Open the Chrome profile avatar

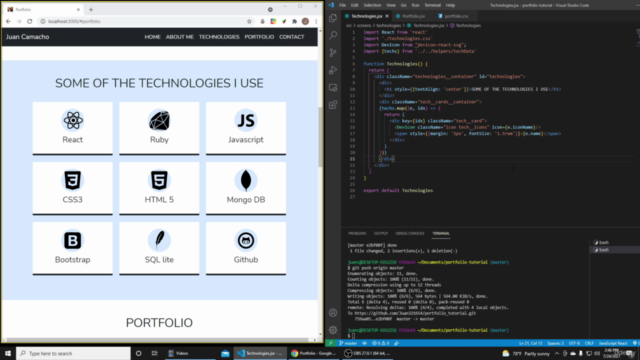pos(305,21)
